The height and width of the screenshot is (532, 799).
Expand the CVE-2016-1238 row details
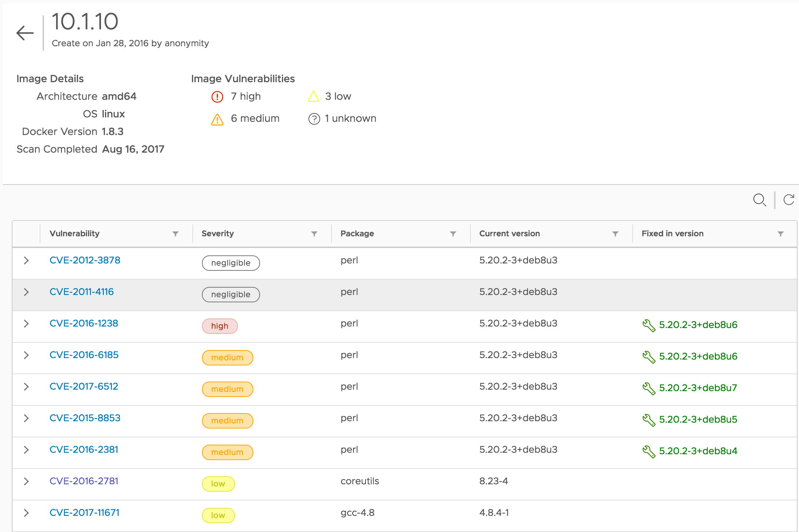[x=26, y=324]
